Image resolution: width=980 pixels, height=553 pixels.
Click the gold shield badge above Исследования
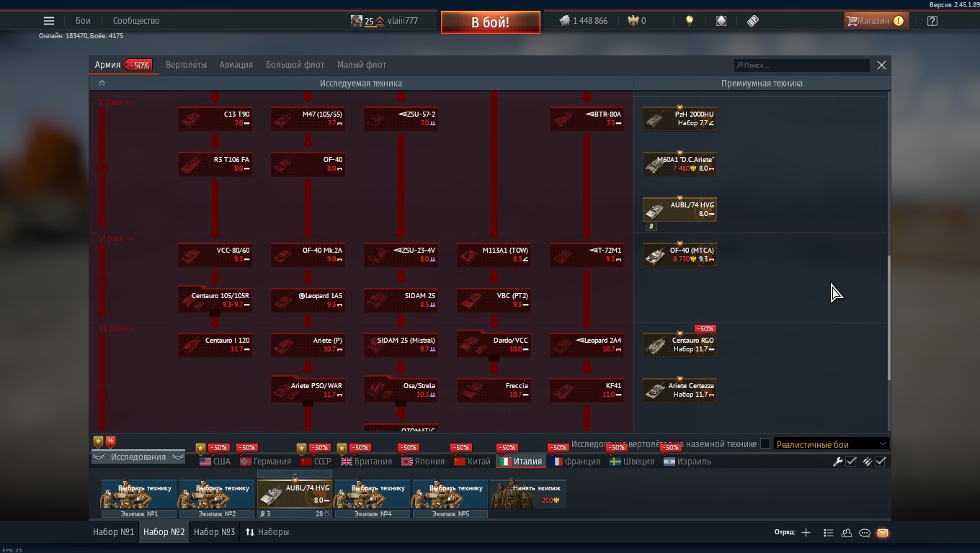pyautogui.click(x=98, y=441)
